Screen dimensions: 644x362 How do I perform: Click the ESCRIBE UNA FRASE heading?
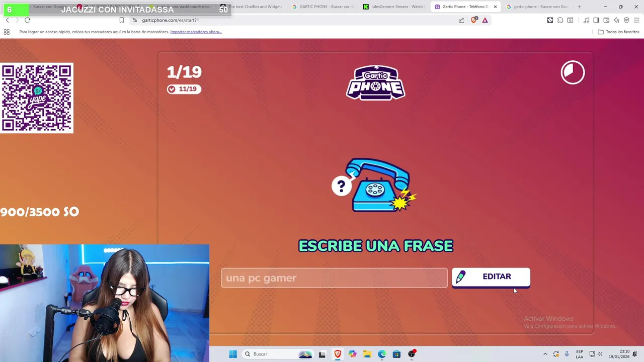(x=376, y=246)
